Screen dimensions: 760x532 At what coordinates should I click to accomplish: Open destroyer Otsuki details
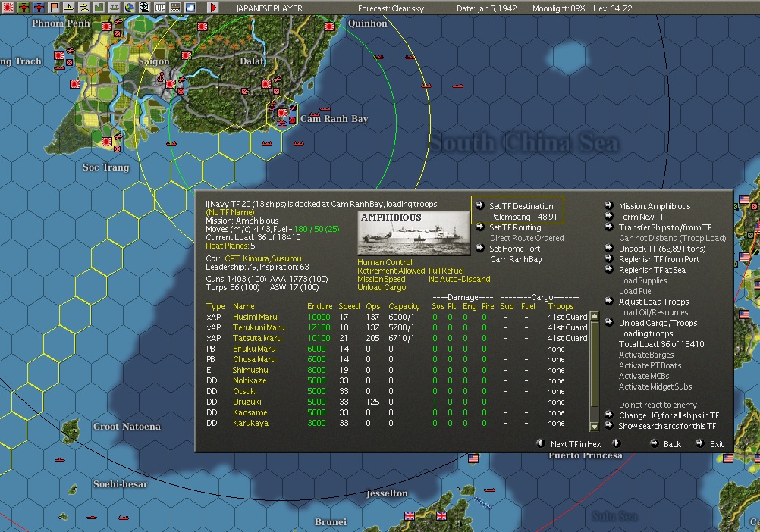pyautogui.click(x=245, y=391)
